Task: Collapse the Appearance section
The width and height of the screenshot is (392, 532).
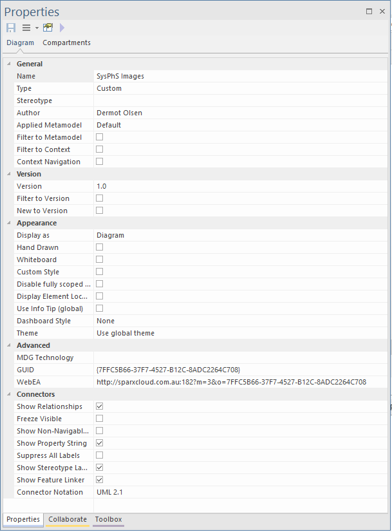Action: coord(8,223)
